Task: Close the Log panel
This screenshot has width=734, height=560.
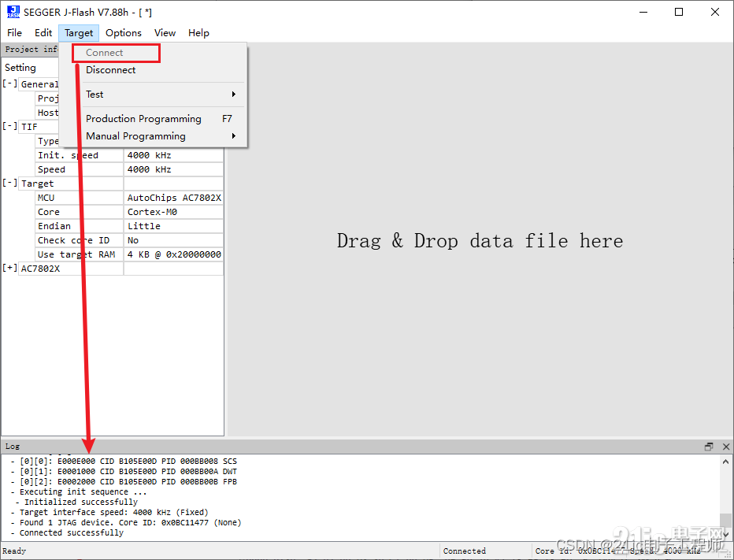Action: pyautogui.click(x=726, y=447)
